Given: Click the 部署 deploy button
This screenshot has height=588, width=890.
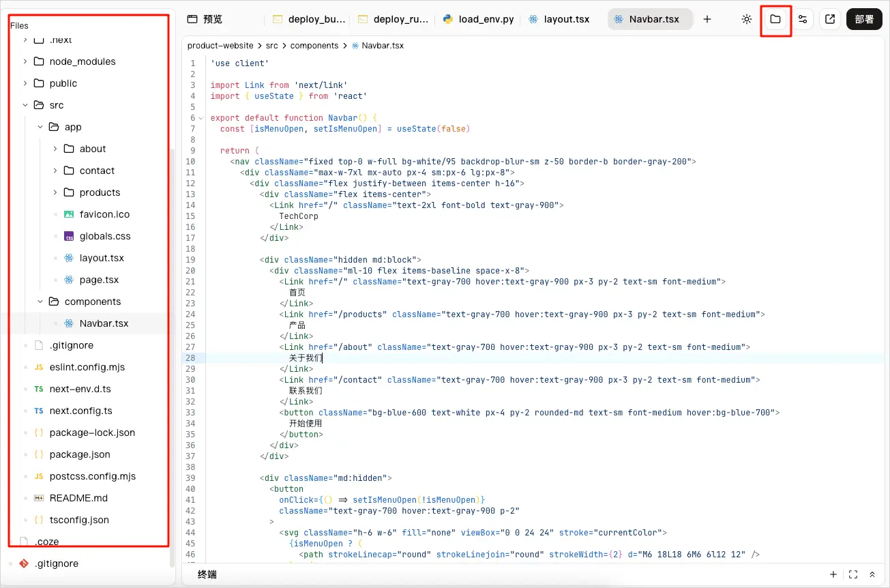Looking at the screenshot, I should (864, 19).
